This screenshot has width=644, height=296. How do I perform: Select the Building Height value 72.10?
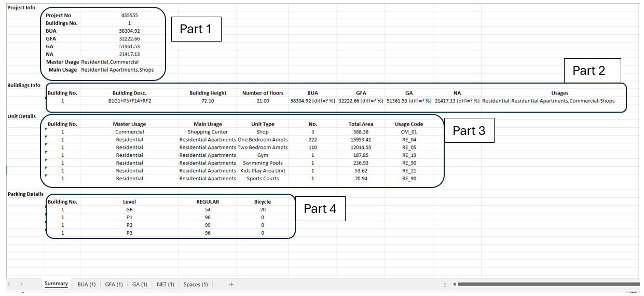(208, 101)
